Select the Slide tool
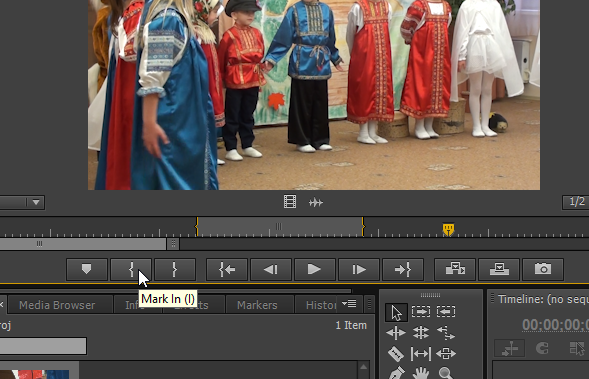The height and width of the screenshot is (379, 589). pos(446,353)
